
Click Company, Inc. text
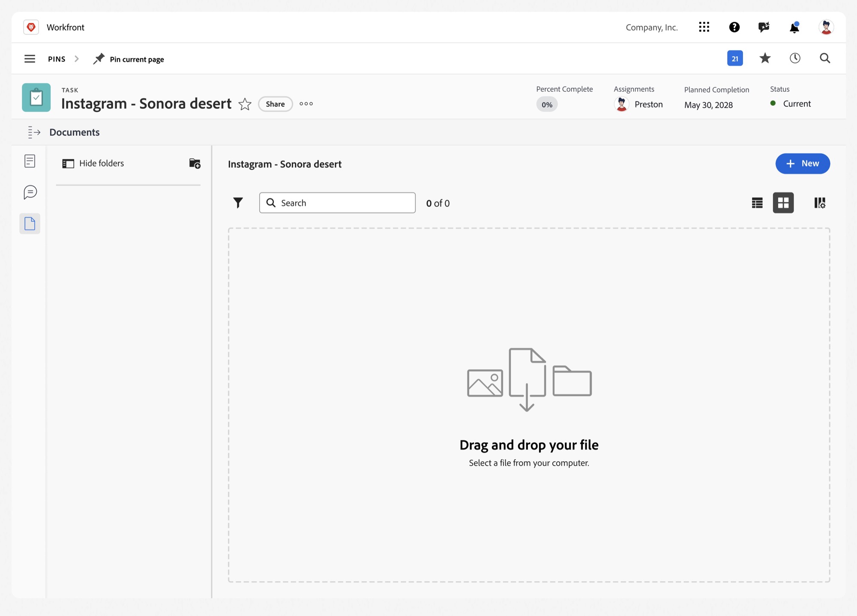click(x=652, y=27)
